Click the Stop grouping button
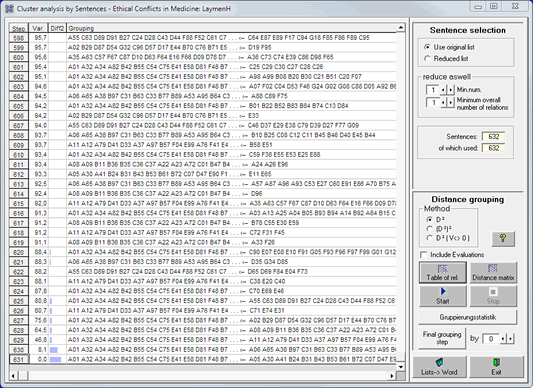This screenshot has height=388, width=533. [x=493, y=296]
